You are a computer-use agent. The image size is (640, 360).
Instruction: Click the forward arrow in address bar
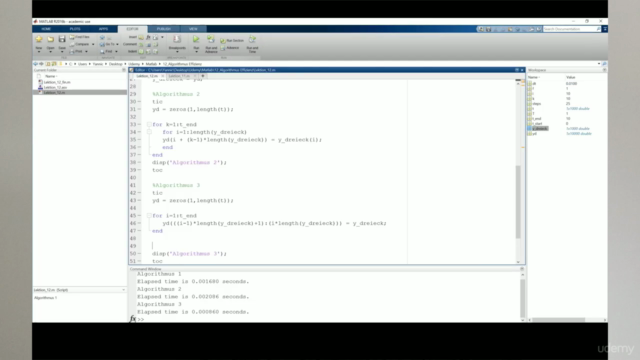tap(41, 64)
